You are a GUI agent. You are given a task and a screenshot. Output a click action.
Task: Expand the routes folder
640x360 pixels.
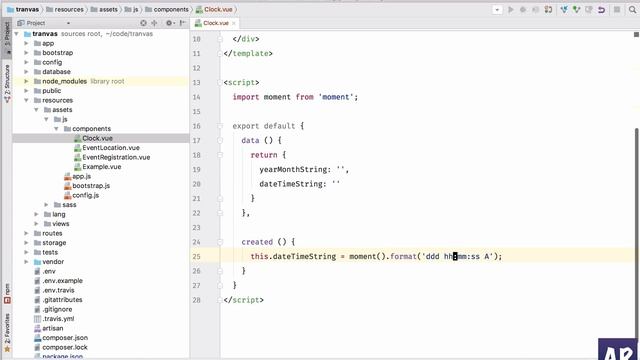26,233
